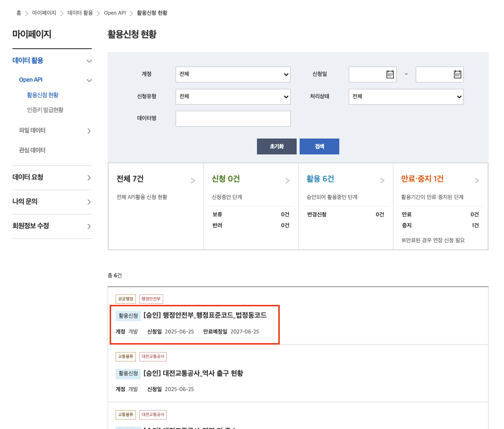504x429 pixels.
Task: Open 활용신청 현황 in sidebar
Action: click(x=43, y=95)
